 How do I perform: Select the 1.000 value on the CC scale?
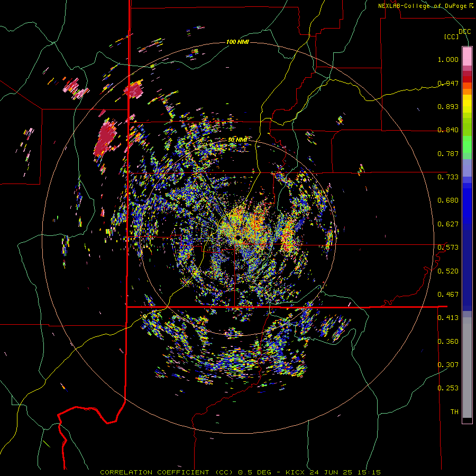[x=448, y=59]
